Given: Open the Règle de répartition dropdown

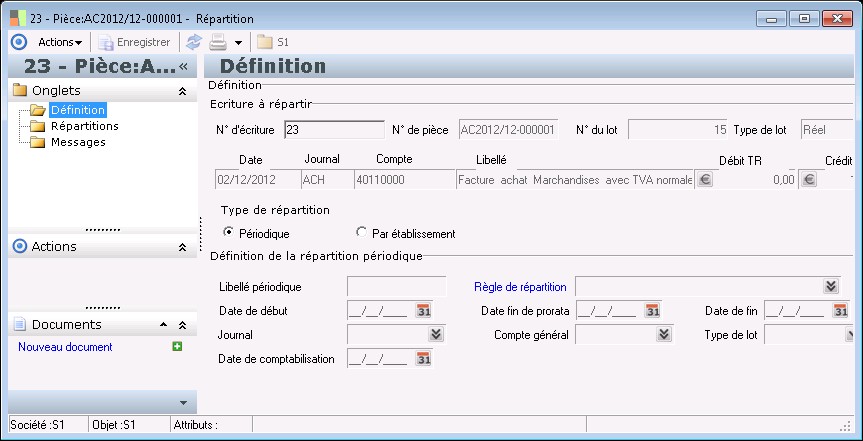Looking at the screenshot, I should (831, 286).
